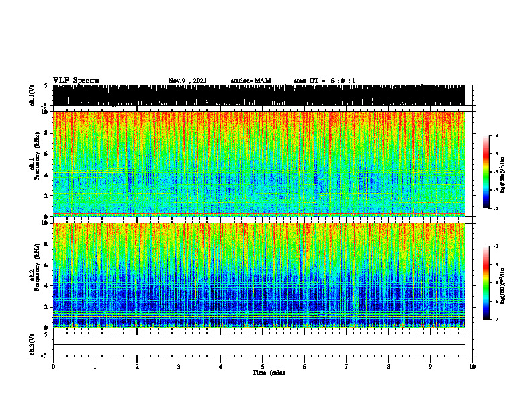Click the ch.2 color bar unit label
The image size is (532, 411).
503,285
